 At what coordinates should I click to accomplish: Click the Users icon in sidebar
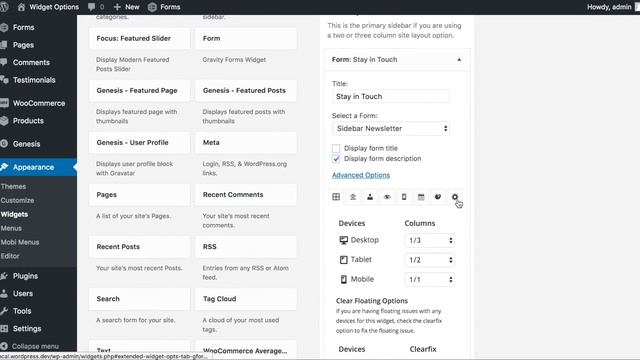pos(4,293)
